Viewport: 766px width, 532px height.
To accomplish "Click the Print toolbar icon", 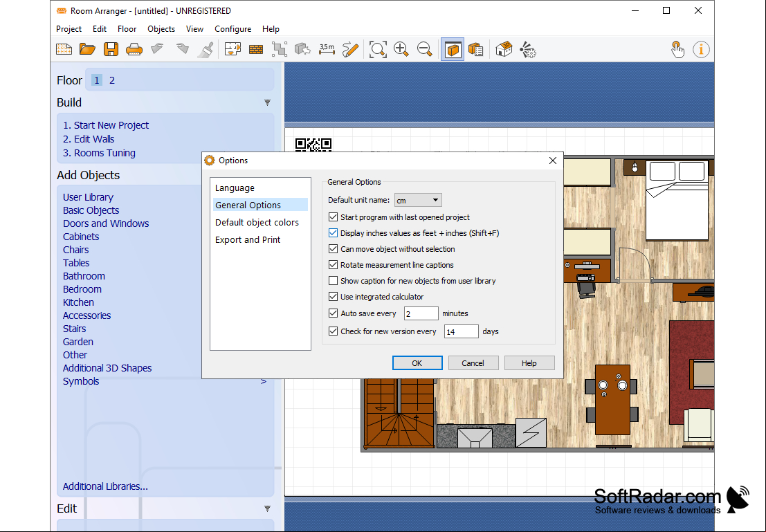I will click(x=134, y=49).
